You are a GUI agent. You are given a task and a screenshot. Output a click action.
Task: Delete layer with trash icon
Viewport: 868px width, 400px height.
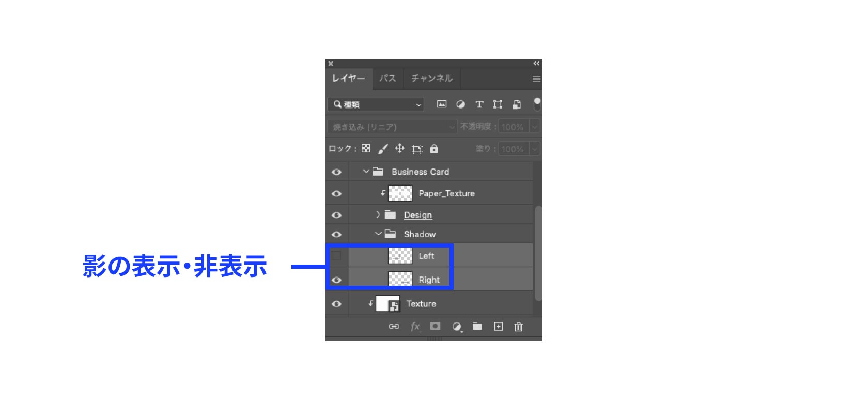click(519, 327)
